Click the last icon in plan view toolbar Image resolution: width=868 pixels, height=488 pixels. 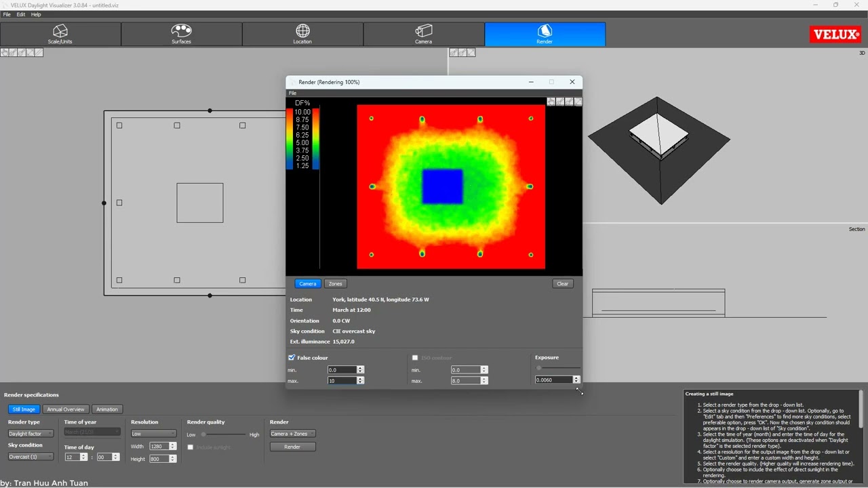(x=39, y=52)
